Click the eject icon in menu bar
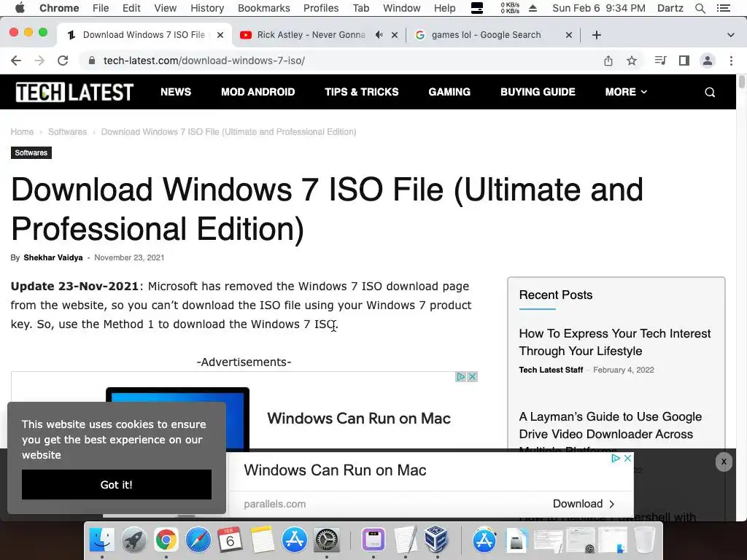 click(533, 8)
